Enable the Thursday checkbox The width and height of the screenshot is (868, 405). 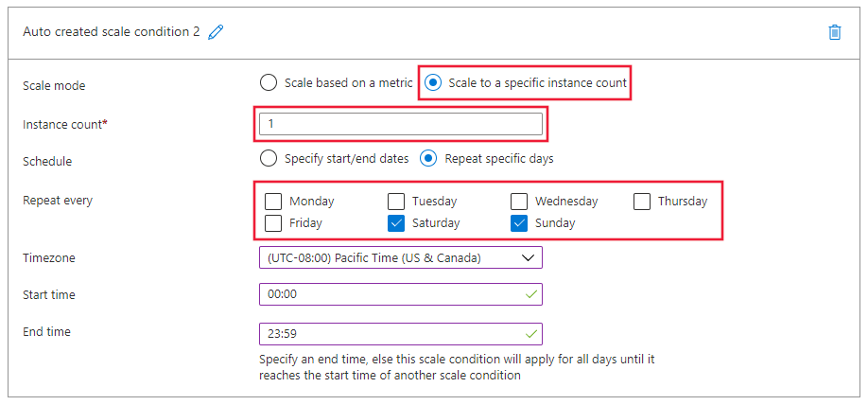(642, 201)
